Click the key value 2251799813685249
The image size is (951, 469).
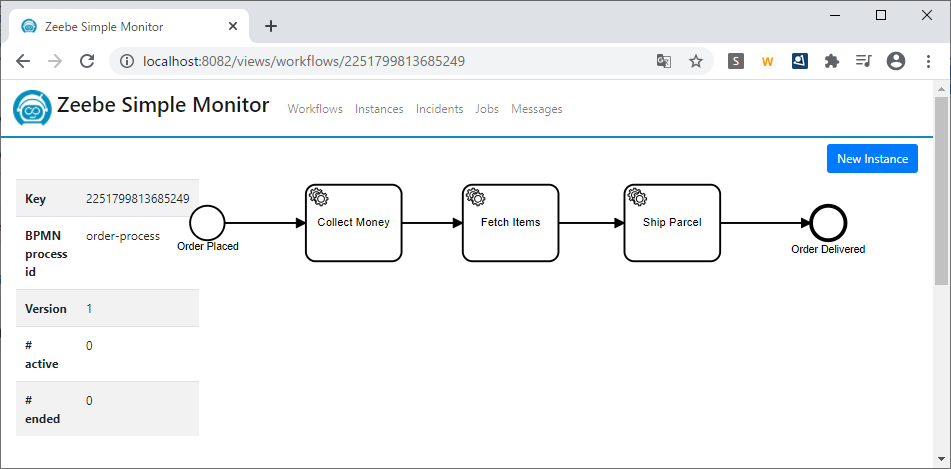138,198
